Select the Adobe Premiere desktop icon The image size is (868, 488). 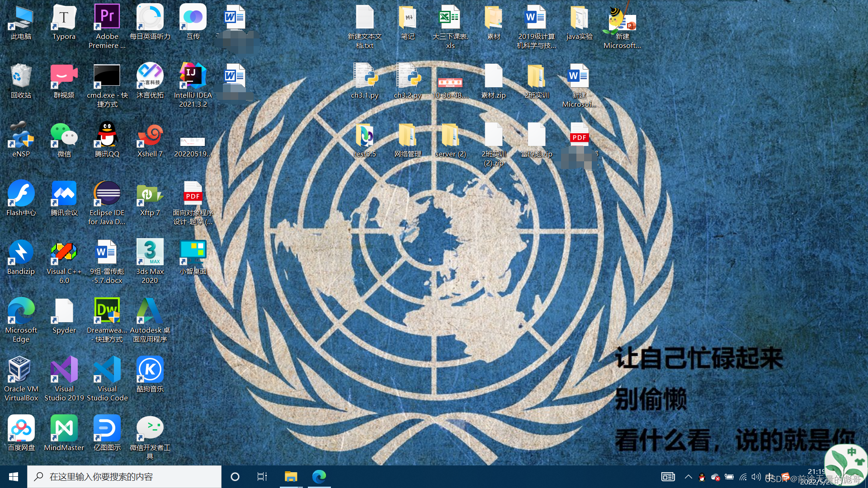[x=107, y=18]
